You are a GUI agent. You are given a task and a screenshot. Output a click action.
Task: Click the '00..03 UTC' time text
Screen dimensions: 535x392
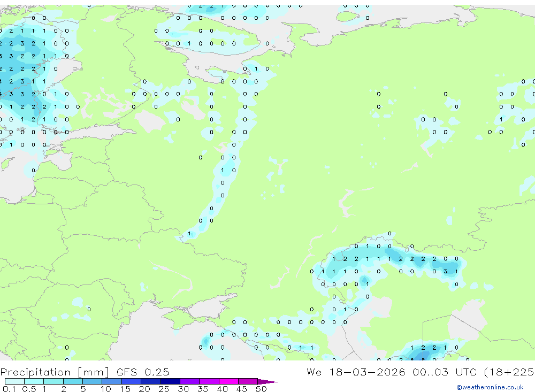point(444,372)
